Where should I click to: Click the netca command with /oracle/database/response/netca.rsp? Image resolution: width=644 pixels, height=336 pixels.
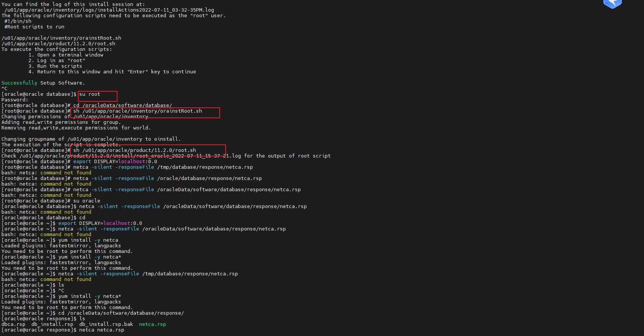pos(168,178)
